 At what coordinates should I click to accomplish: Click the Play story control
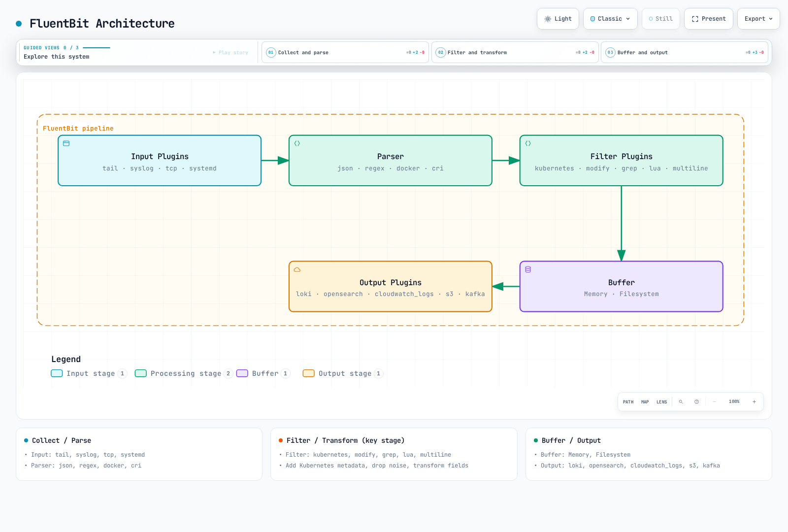(x=230, y=52)
